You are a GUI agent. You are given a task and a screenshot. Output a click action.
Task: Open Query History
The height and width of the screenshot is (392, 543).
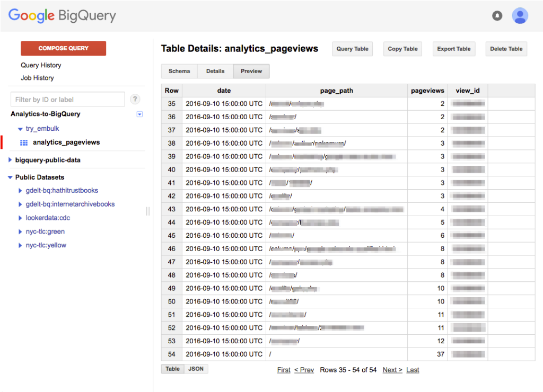coord(41,65)
